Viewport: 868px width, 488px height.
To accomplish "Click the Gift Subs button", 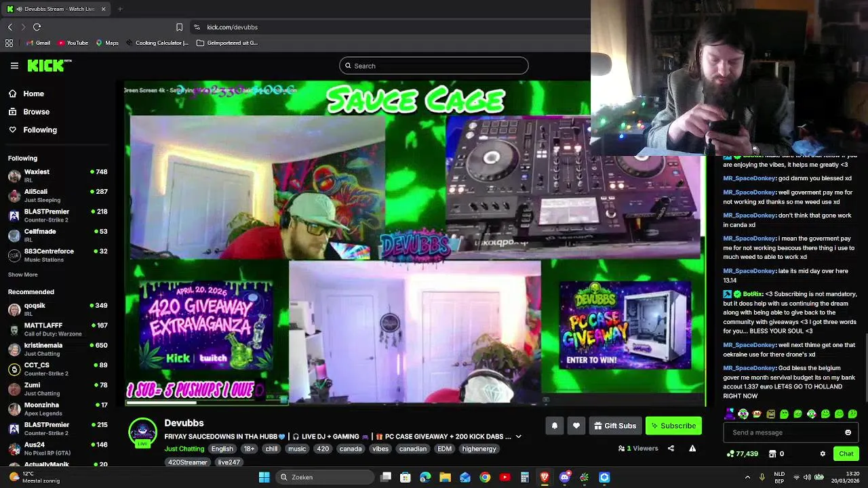I will click(x=615, y=426).
